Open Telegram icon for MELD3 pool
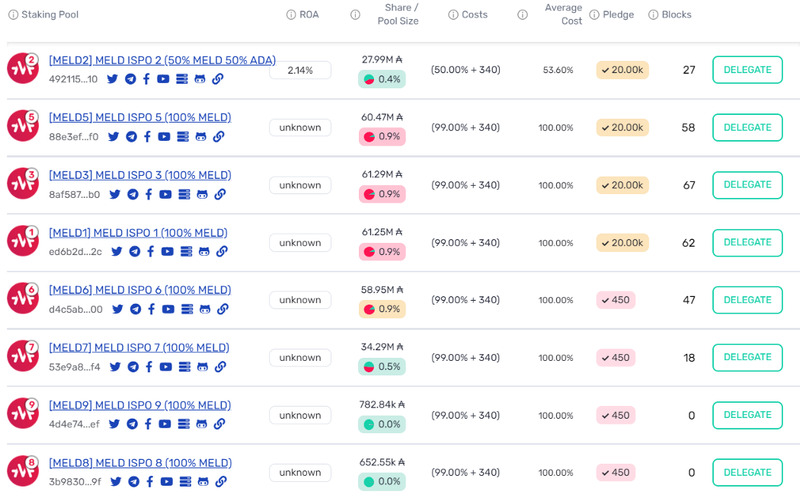 pyautogui.click(x=133, y=194)
